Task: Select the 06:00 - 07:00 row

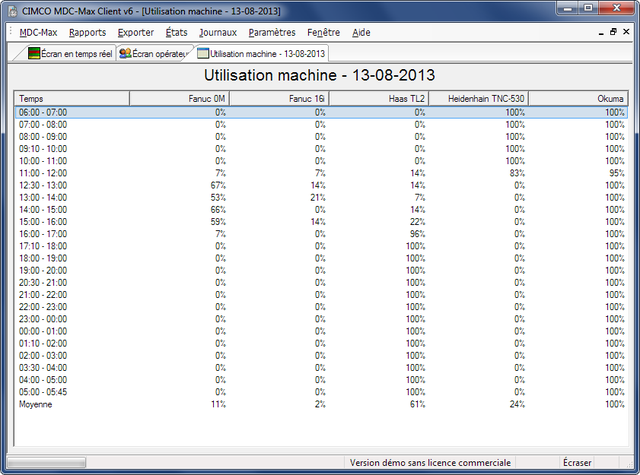Action: [x=321, y=112]
